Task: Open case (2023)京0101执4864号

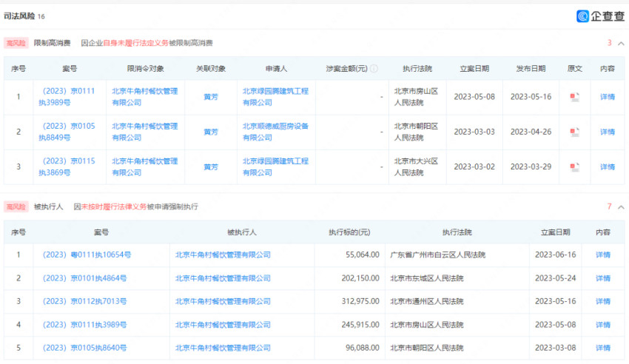Action: [84, 278]
